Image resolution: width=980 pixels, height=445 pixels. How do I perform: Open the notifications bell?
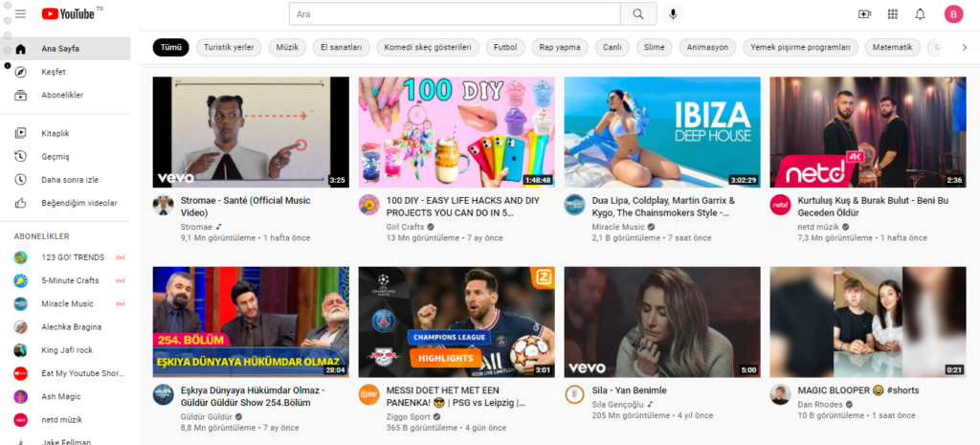[920, 13]
